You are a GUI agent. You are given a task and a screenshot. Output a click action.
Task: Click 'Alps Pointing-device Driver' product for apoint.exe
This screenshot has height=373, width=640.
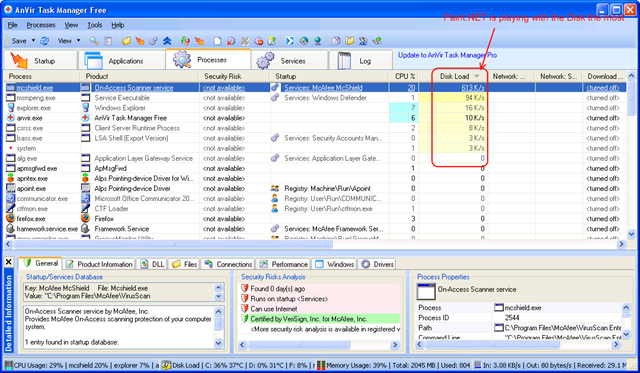coord(132,189)
